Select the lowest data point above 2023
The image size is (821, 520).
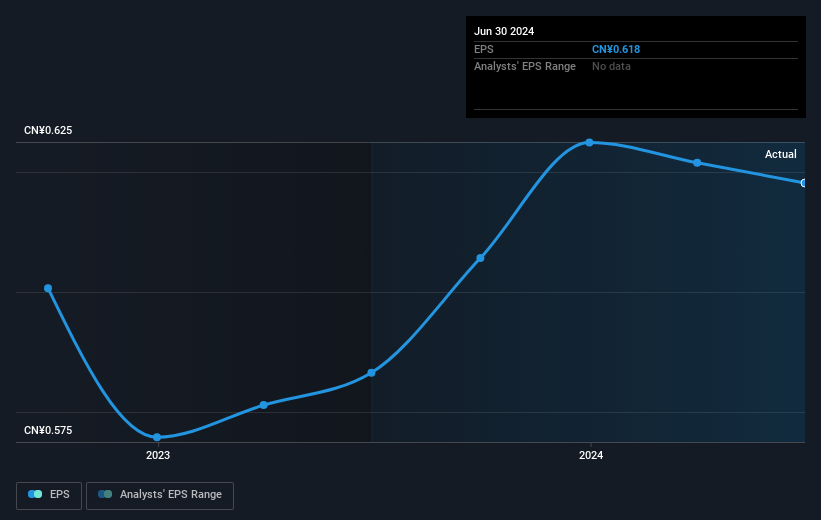157,437
